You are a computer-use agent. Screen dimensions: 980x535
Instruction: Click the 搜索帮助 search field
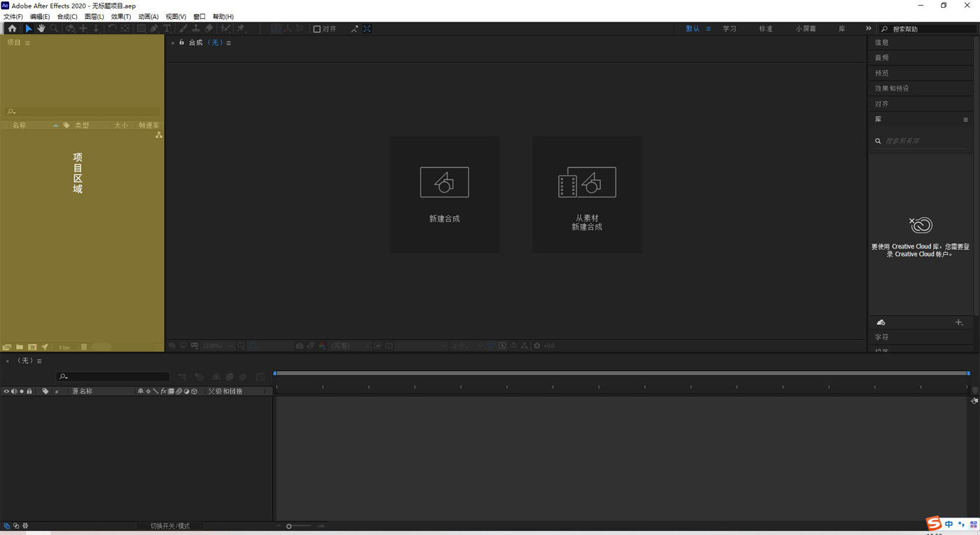coord(927,29)
